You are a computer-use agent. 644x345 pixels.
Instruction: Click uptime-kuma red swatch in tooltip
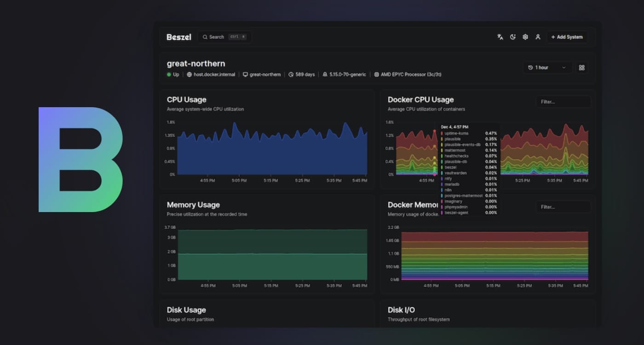(x=442, y=133)
